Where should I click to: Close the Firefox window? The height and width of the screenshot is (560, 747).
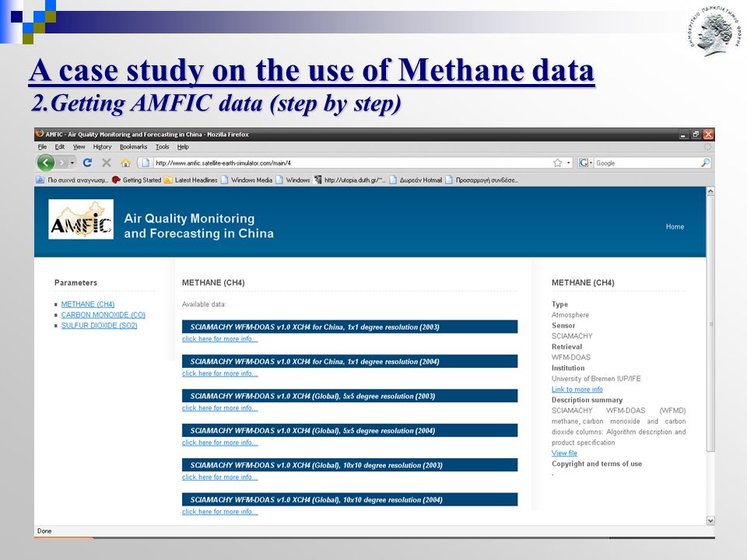click(x=708, y=135)
